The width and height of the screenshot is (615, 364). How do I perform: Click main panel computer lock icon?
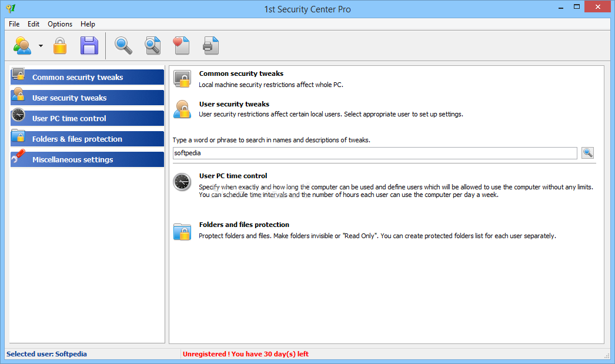tap(182, 79)
